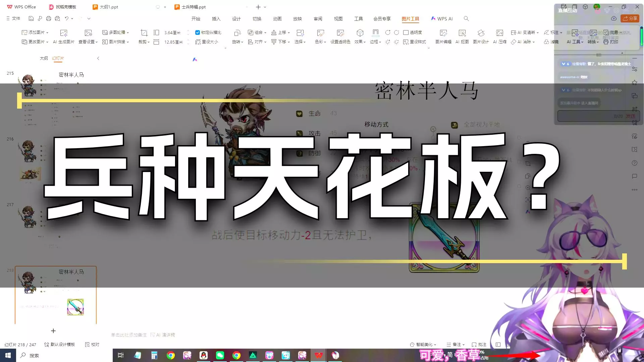Viewport: 644px width, 362px height.
Task: Click the increase contrast sun icon
Action: coord(388,42)
